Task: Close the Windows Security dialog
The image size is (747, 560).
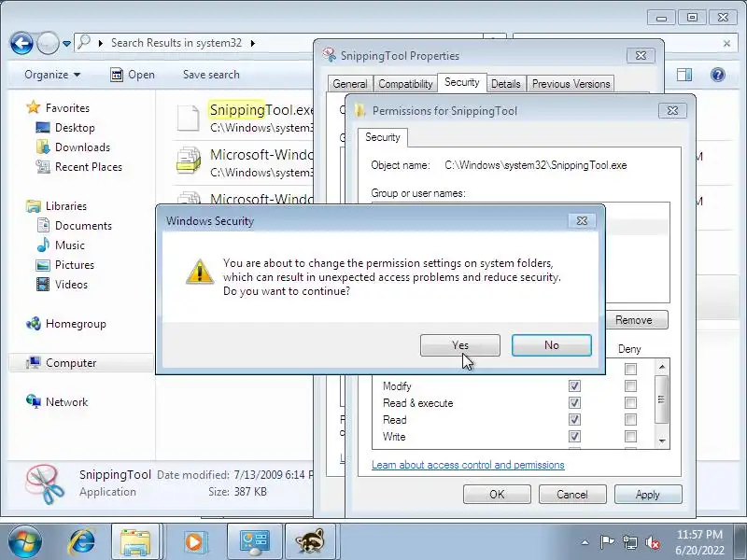Action: (x=582, y=221)
